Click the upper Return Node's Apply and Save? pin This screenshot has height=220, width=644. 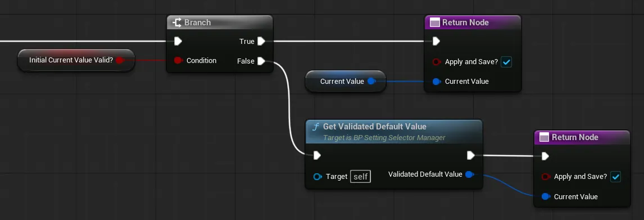pyautogui.click(x=437, y=62)
